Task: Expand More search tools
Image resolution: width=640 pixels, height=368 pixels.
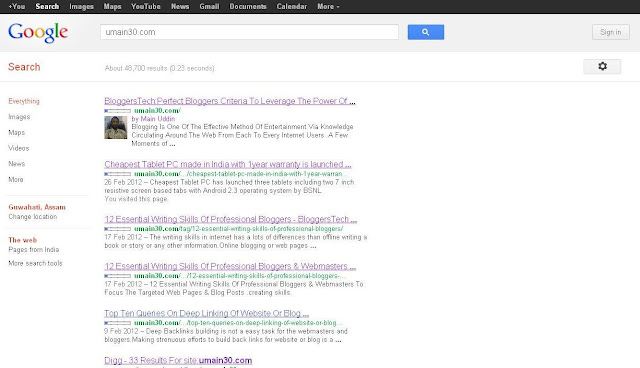Action: pyautogui.click(x=35, y=264)
